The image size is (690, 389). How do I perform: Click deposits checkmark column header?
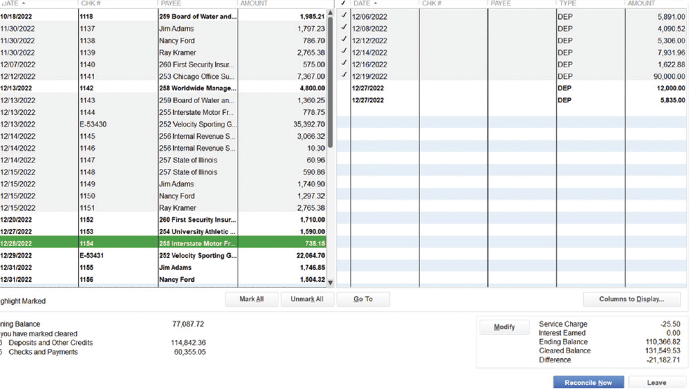(x=343, y=4)
